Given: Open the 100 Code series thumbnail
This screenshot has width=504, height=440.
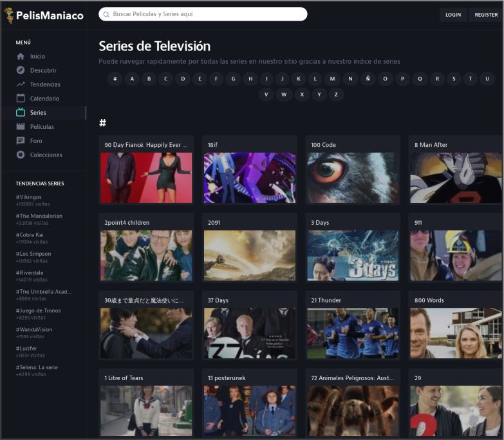Looking at the screenshot, I should coord(353,178).
